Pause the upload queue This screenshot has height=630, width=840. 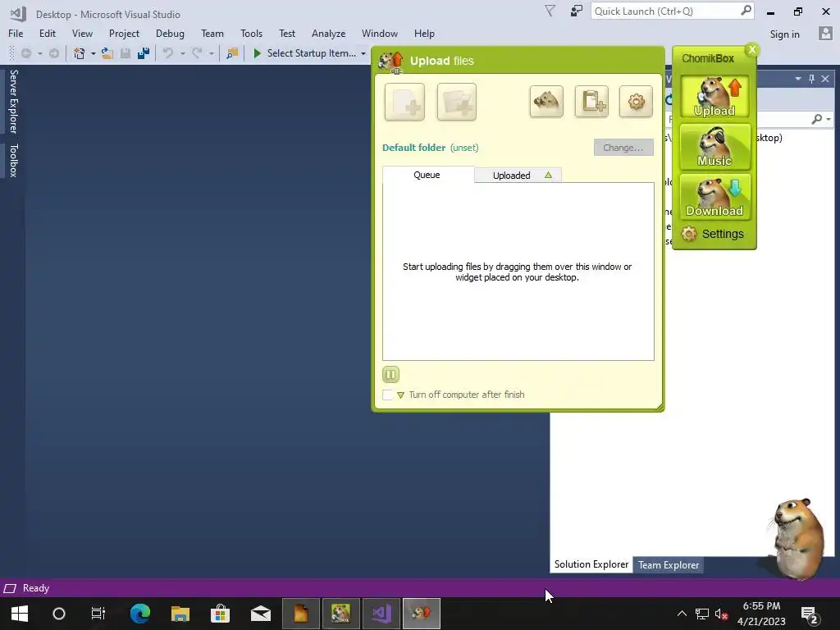click(x=390, y=374)
